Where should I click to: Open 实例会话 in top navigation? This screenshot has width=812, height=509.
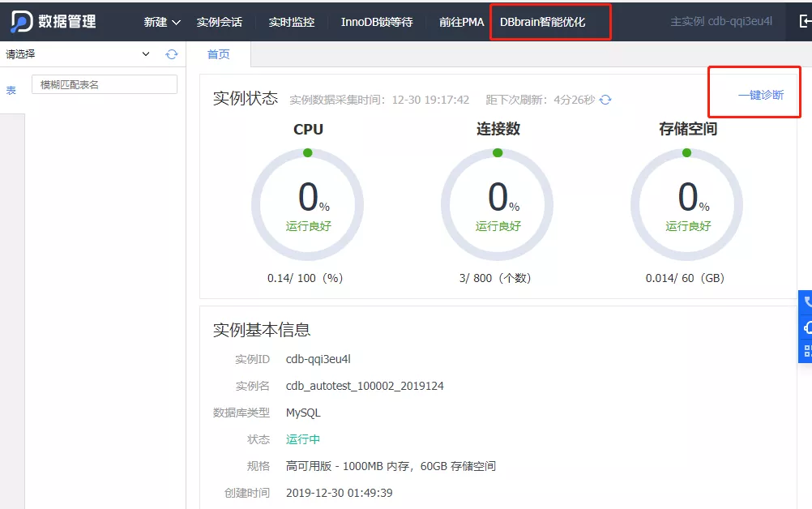click(220, 22)
